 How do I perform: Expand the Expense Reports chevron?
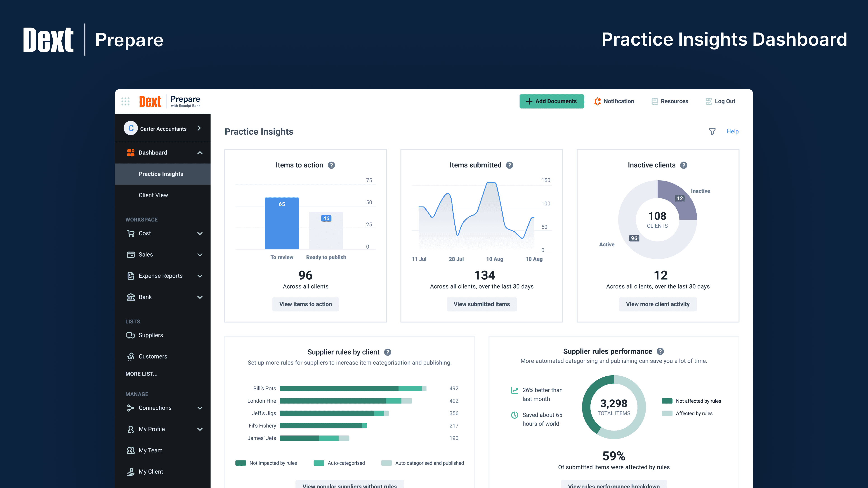pos(200,276)
